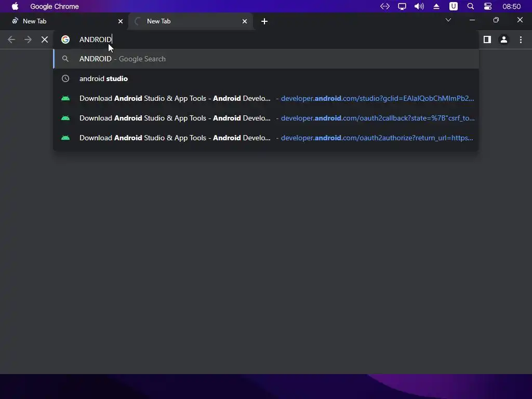This screenshot has height=399, width=532.
Task: Click the clock history icon beside android studio
Action: (x=65, y=78)
